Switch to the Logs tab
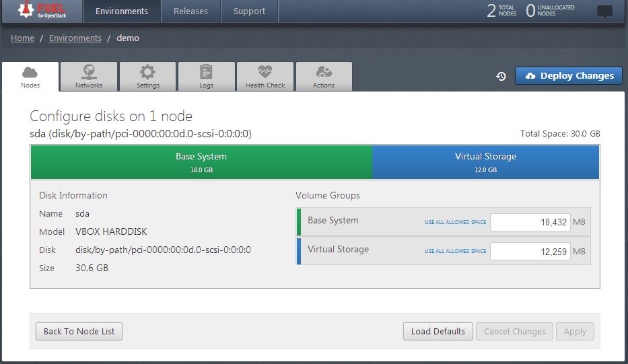The height and width of the screenshot is (364, 628). pyautogui.click(x=206, y=77)
